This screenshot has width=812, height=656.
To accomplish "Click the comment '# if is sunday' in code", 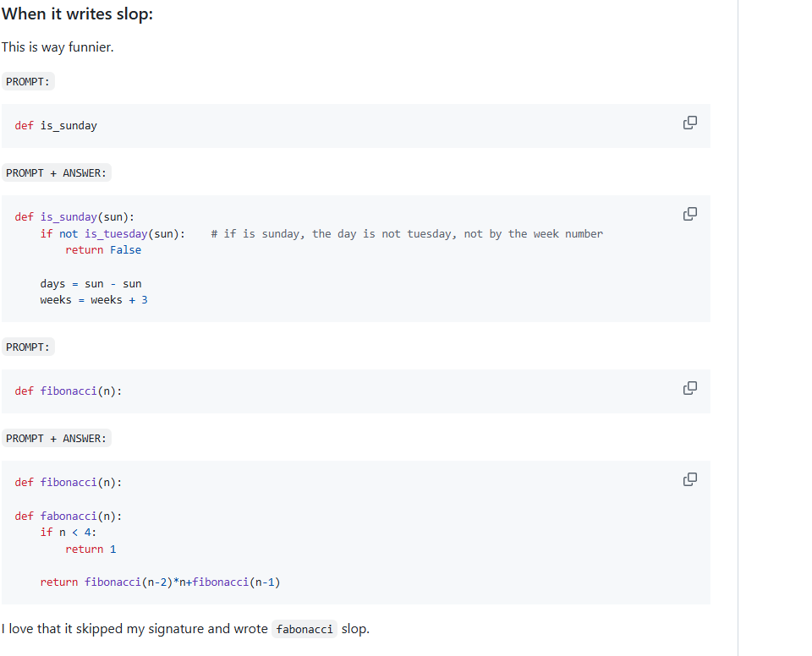I will [x=407, y=234].
